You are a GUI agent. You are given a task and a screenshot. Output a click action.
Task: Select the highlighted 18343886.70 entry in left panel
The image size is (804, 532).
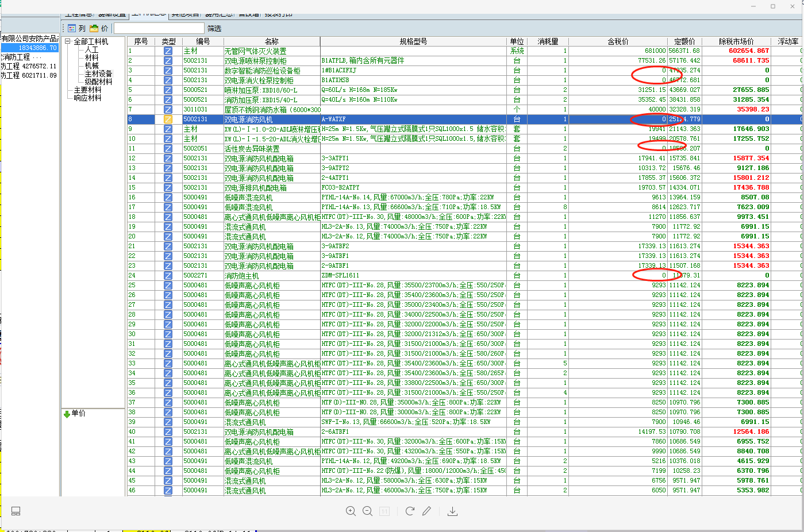tap(30, 48)
